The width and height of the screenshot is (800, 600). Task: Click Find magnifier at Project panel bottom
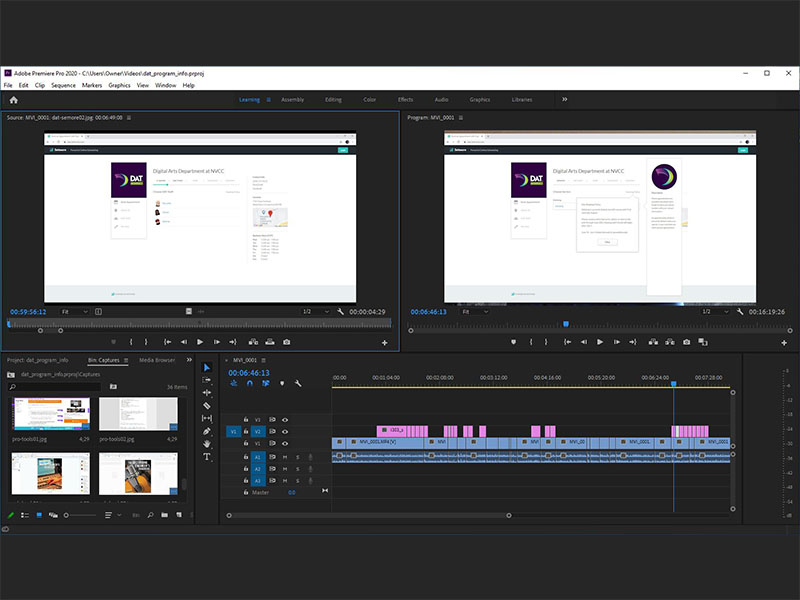coord(151,515)
